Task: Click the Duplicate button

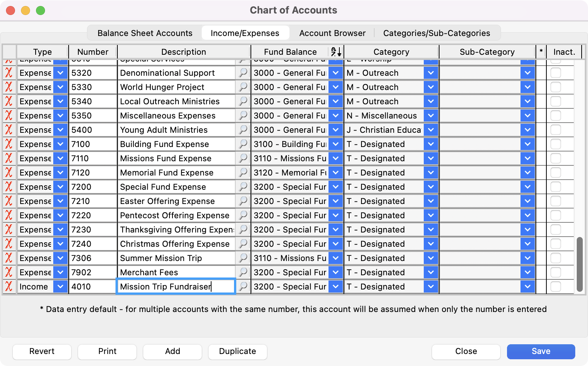Action: pos(237,351)
